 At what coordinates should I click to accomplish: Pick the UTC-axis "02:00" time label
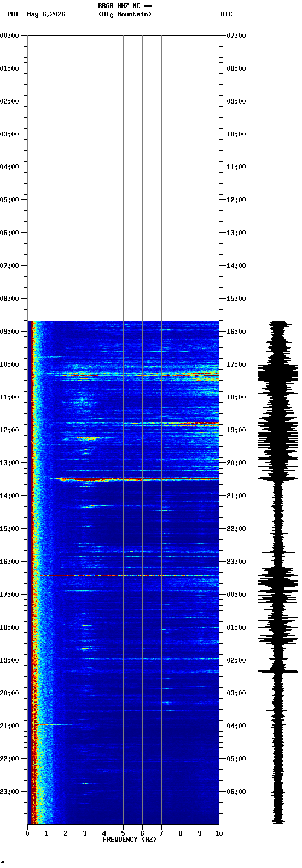236,660
